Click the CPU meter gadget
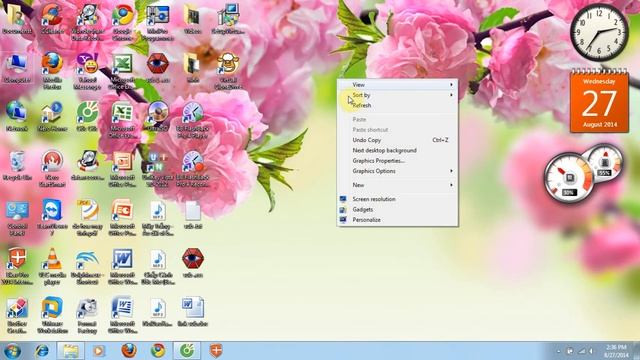This screenshot has width=640, height=360. (570, 178)
